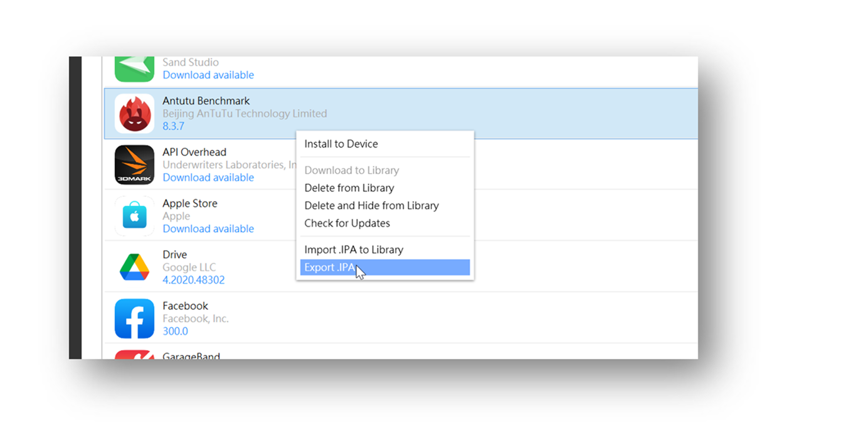Click Download available under API Overhead
Viewport: 868px width, 447px height.
tap(208, 178)
